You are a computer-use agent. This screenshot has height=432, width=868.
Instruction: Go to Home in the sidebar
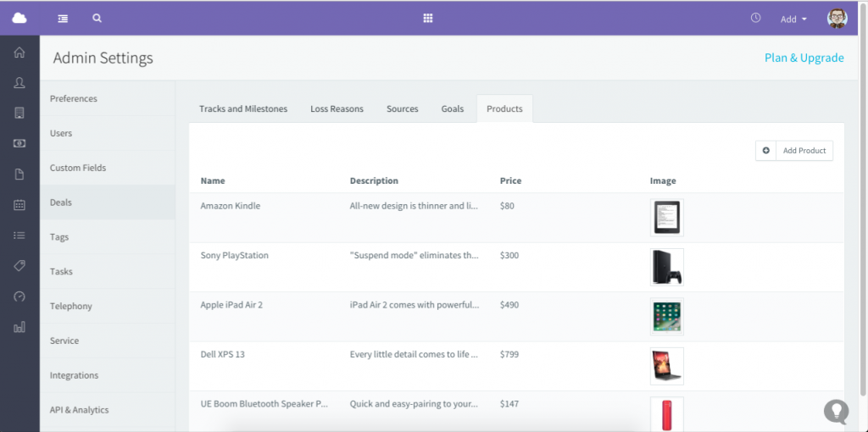(19, 53)
